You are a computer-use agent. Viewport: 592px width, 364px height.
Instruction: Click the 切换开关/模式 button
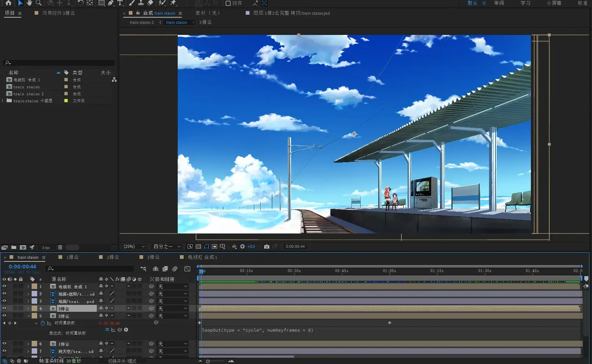[122, 361]
